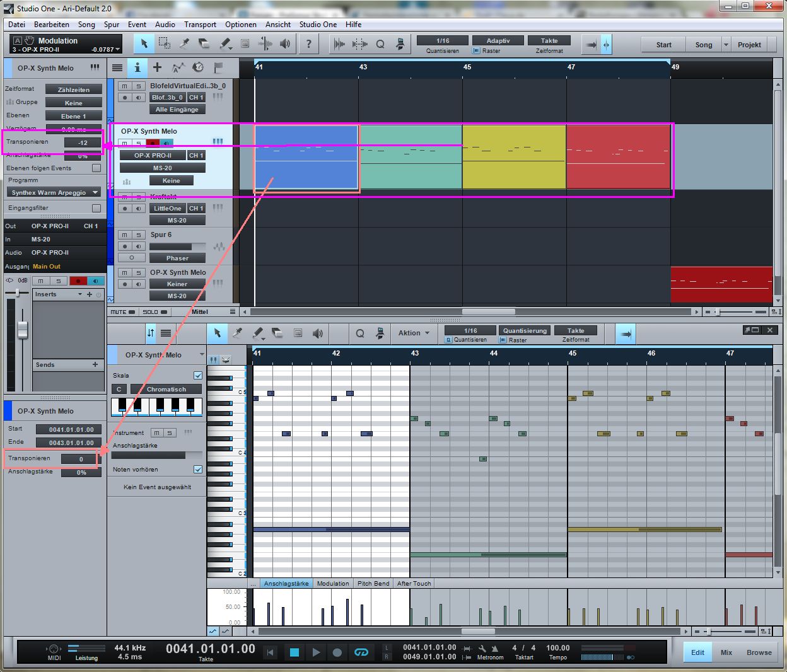This screenshot has height=672, width=787.
Task: Open the Transport menu
Action: [x=200, y=25]
